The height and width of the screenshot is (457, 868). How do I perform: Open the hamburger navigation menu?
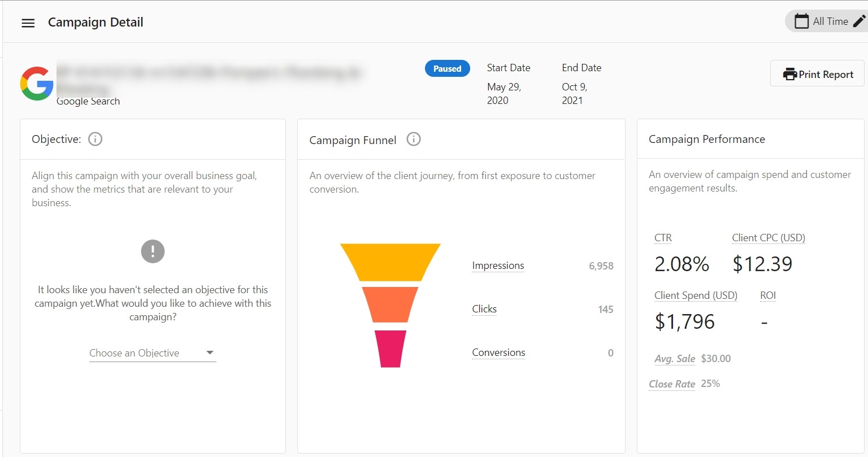pos(28,23)
